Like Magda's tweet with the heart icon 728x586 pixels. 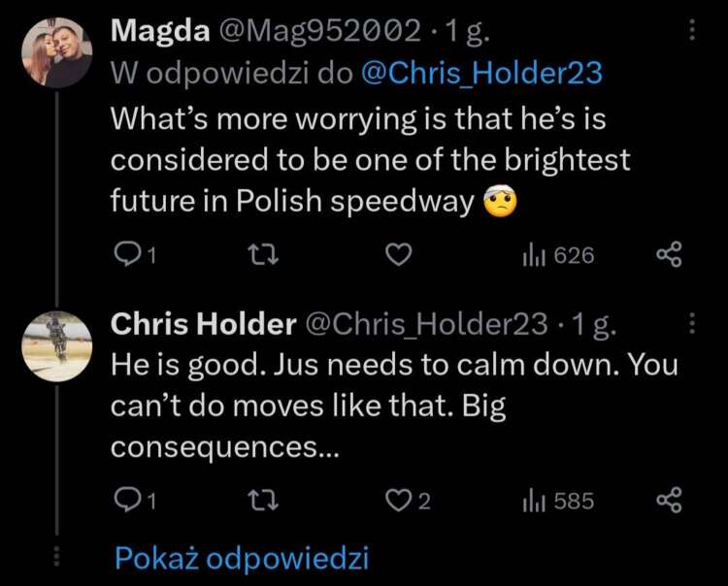pos(398,254)
